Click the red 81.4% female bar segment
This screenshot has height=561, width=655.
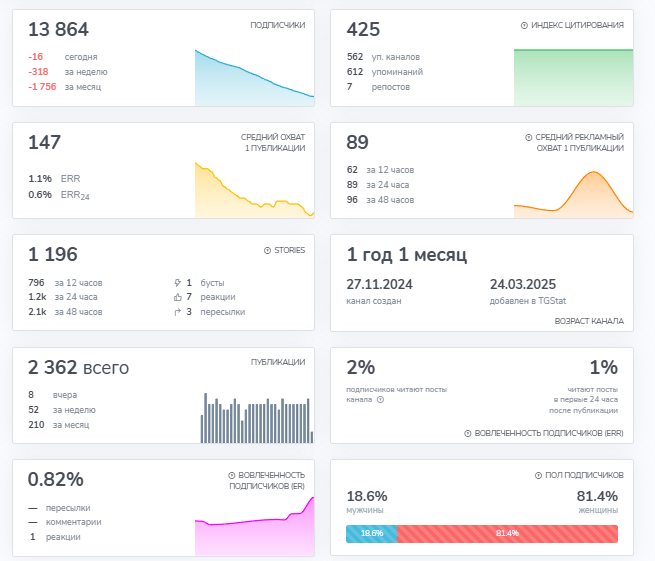(507, 534)
